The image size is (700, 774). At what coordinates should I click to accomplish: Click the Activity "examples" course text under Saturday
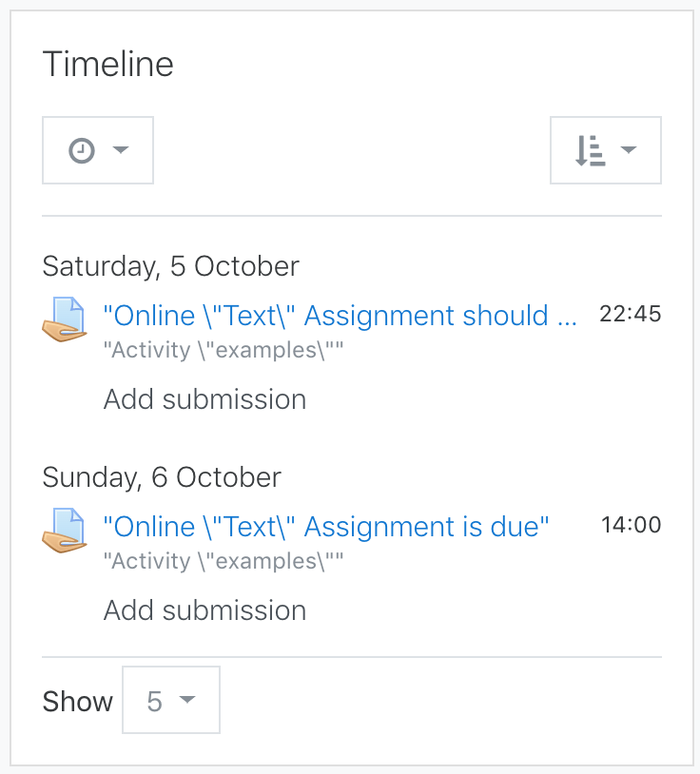click(224, 350)
